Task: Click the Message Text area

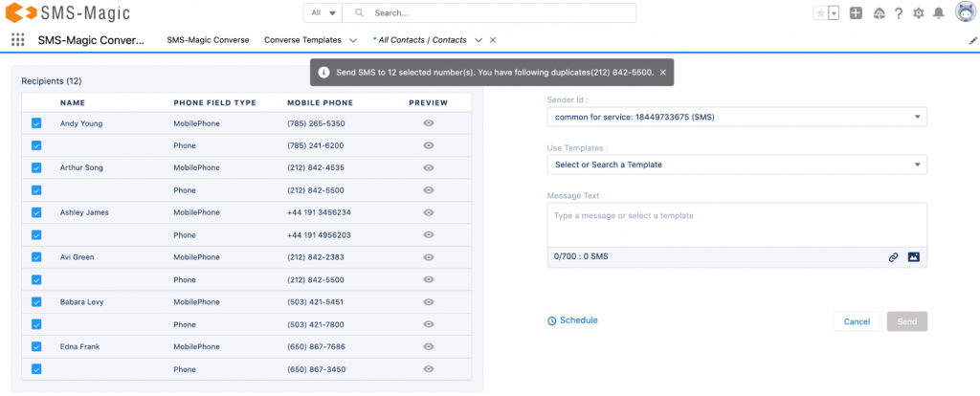Action: click(x=737, y=225)
